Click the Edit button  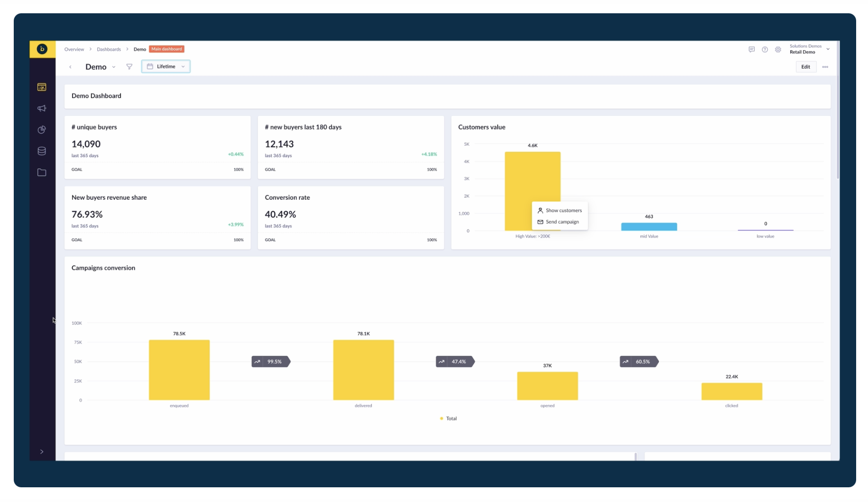coord(805,67)
